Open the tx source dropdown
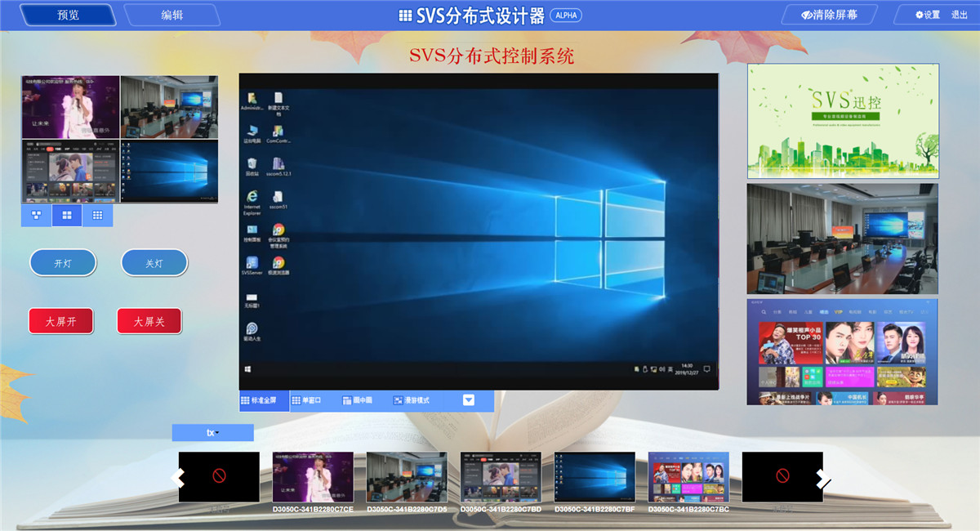This screenshot has height=531, width=980. pyautogui.click(x=212, y=432)
